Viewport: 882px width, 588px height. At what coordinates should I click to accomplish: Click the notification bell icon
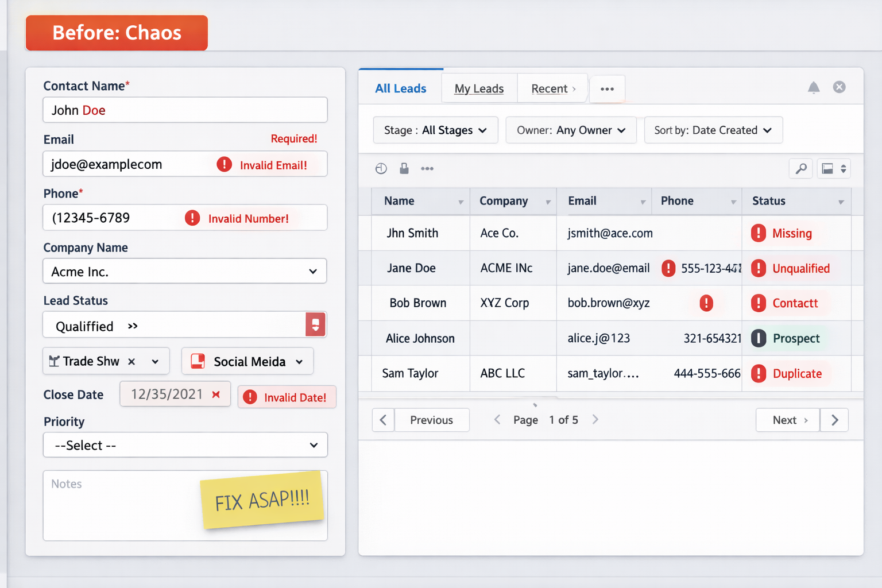pos(813,87)
